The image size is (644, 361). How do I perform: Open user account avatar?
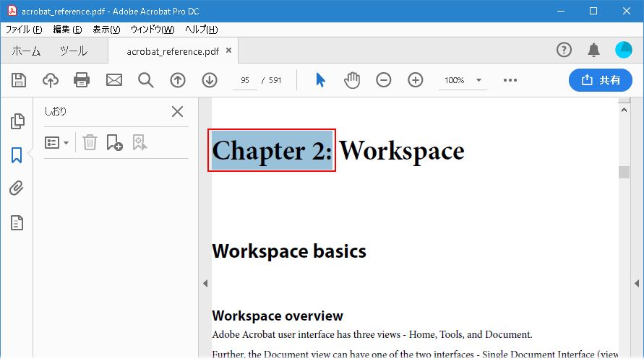point(624,50)
